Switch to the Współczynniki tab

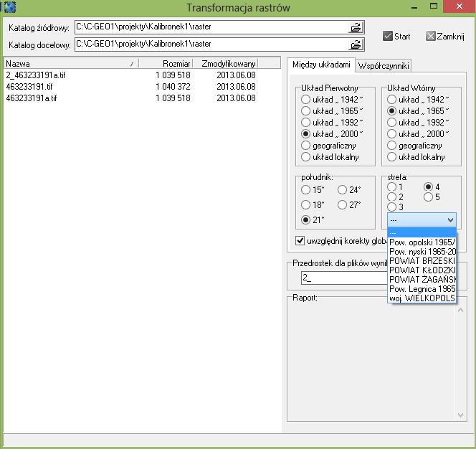tap(384, 65)
